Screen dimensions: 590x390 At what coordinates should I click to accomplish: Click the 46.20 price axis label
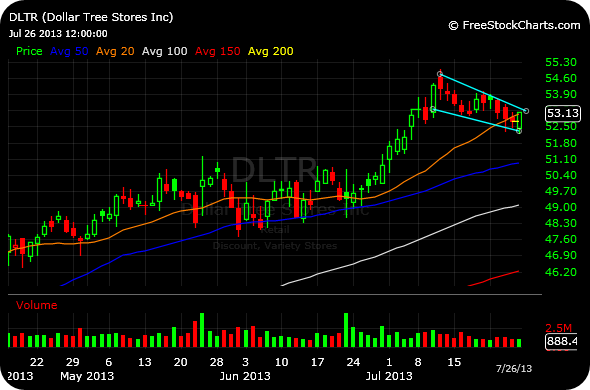[x=561, y=272]
